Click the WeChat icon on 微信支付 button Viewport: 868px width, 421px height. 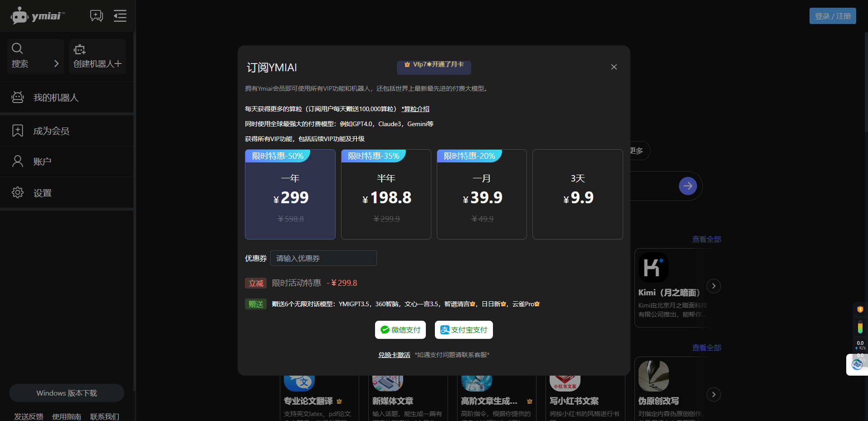[x=384, y=330]
